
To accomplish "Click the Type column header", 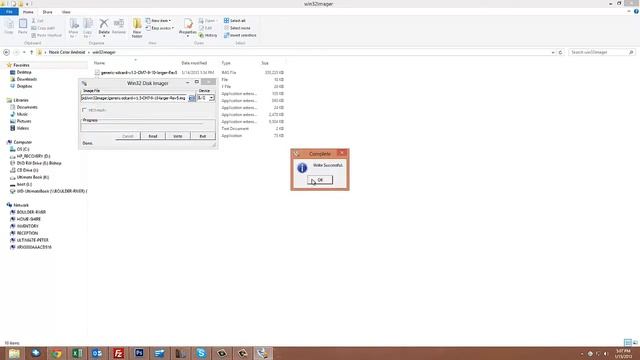I will tap(226, 63).
